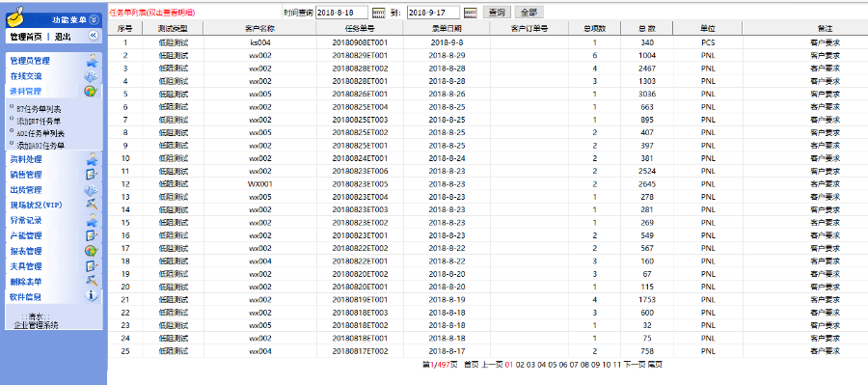
Task: Go to page 11 in the pagination
Action: (617, 365)
